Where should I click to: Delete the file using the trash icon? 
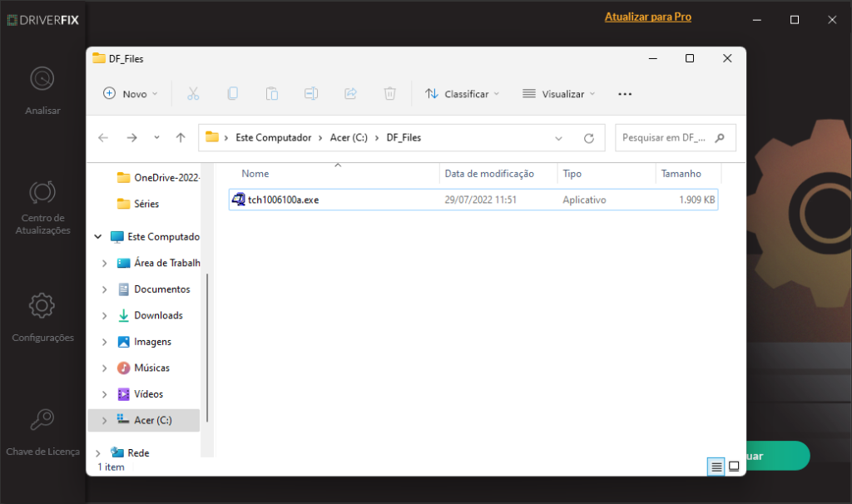pos(389,93)
